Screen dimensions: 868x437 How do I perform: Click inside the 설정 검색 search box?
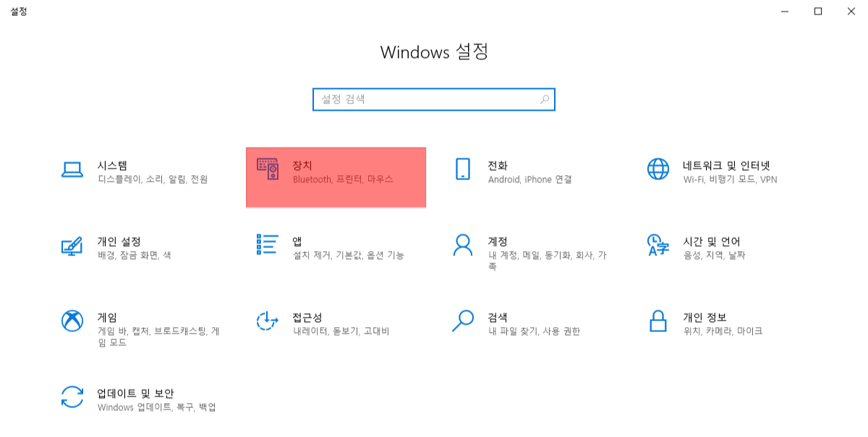420,99
